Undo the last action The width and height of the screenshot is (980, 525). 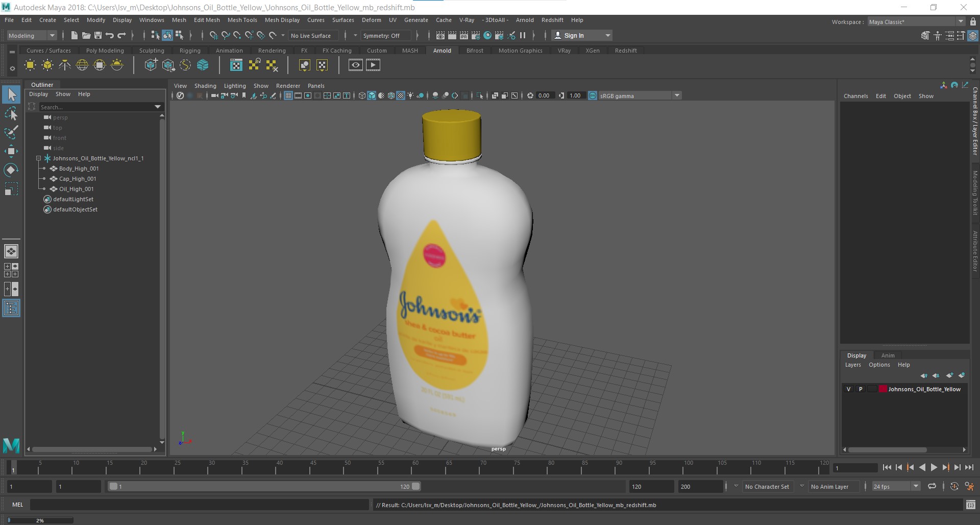click(109, 35)
